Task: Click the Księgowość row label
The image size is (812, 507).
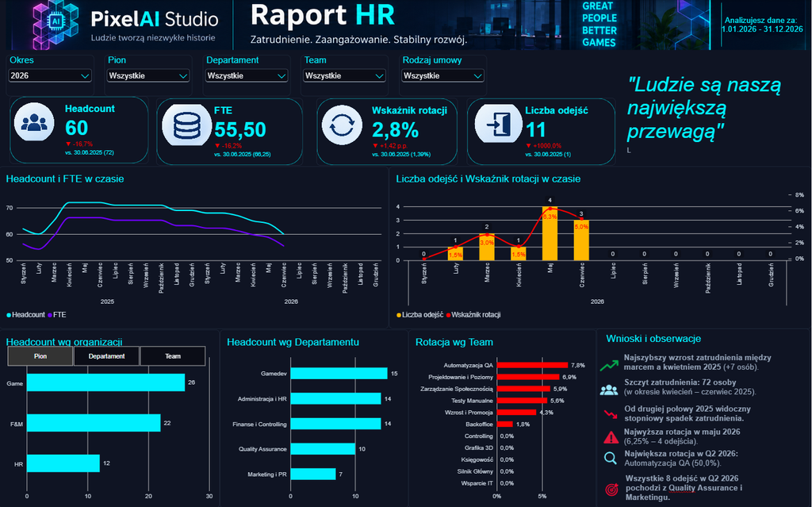Action: coord(477,460)
